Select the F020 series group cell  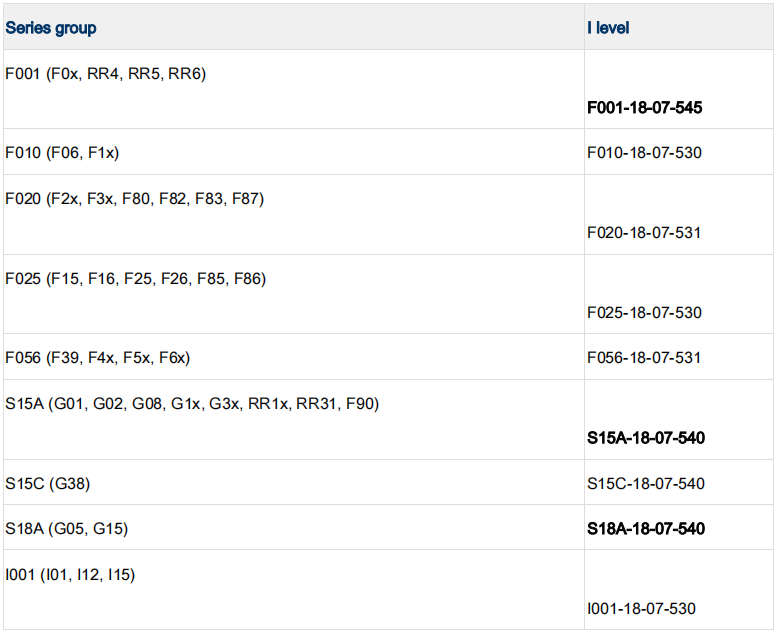point(134,199)
